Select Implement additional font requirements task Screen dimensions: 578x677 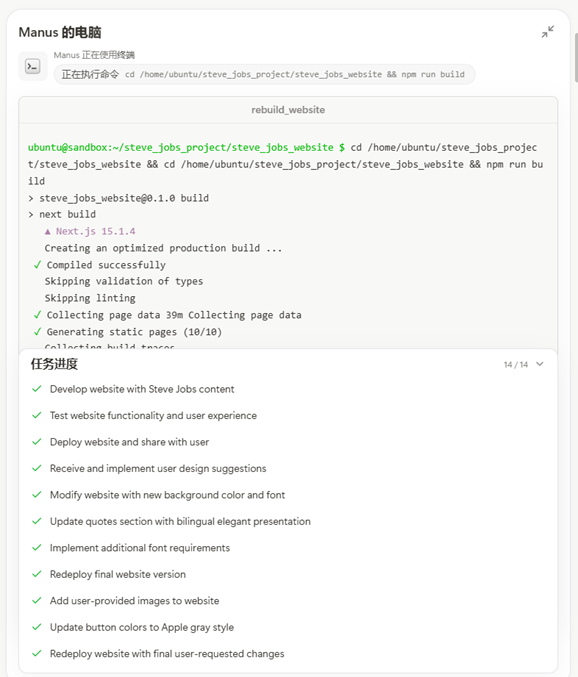pyautogui.click(x=140, y=547)
